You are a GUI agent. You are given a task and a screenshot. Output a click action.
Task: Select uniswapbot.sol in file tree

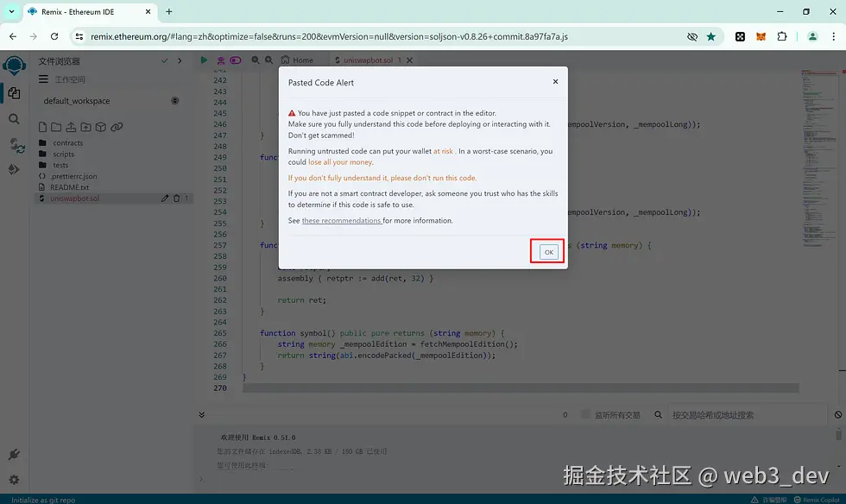pos(74,198)
